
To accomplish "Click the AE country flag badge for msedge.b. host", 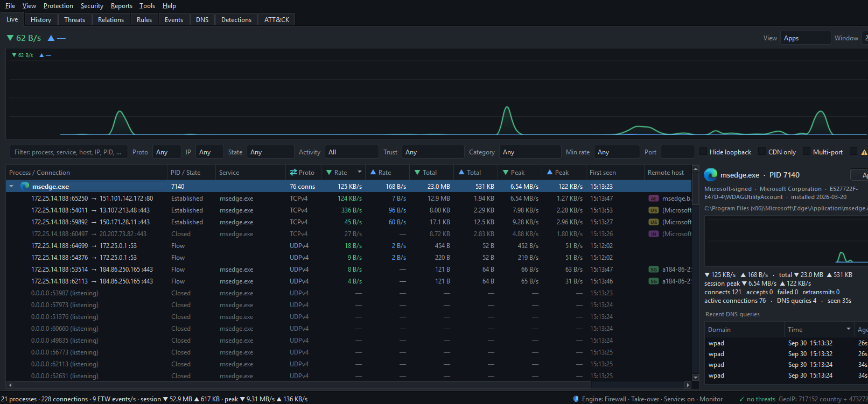I will (x=654, y=199).
